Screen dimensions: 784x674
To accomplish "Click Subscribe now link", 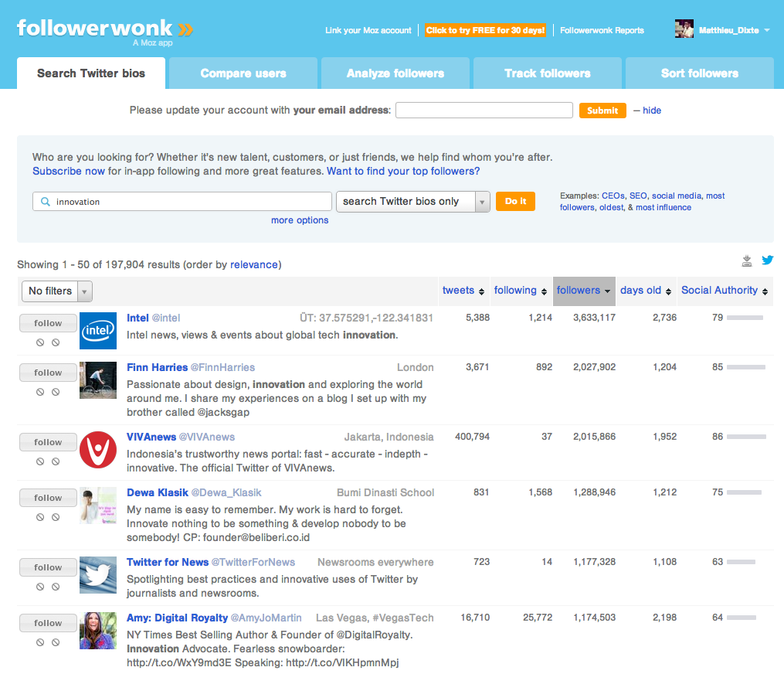I will [x=69, y=171].
